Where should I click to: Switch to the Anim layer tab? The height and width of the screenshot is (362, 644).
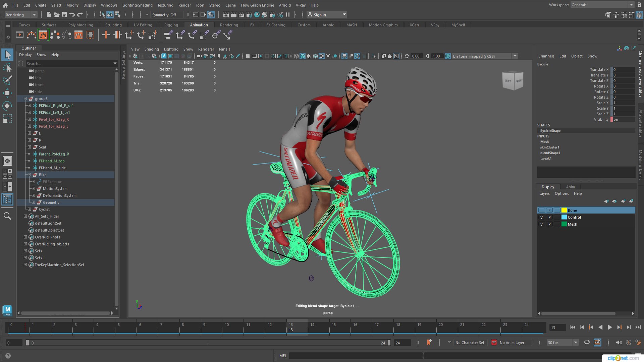570,187
